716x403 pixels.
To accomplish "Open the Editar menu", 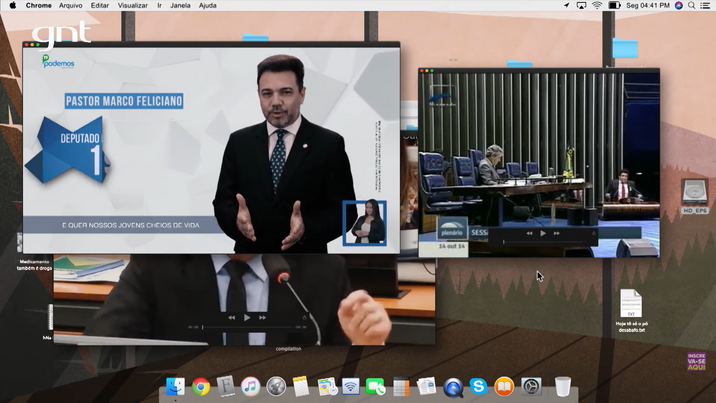I will pos(100,5).
